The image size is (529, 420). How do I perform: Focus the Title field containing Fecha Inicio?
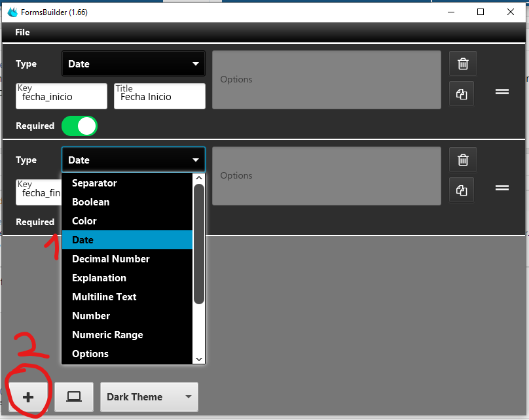point(160,96)
